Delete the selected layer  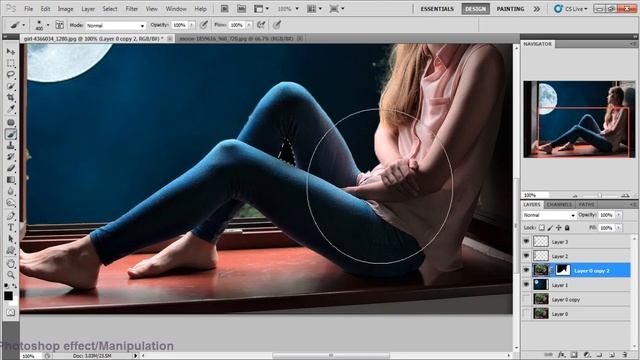pyautogui.click(x=624, y=355)
